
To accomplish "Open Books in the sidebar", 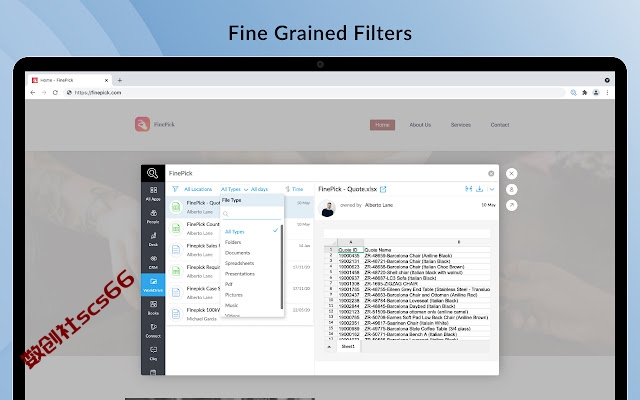I will [x=153, y=308].
